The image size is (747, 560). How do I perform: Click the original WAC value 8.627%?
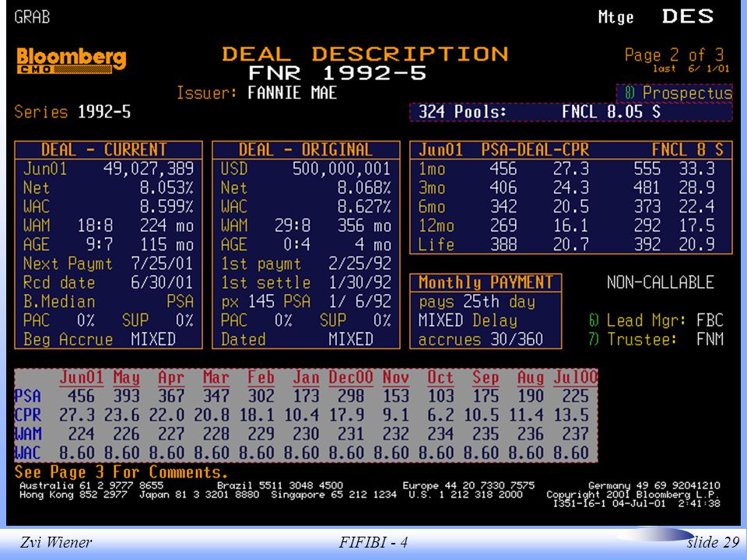pyautogui.click(x=364, y=207)
